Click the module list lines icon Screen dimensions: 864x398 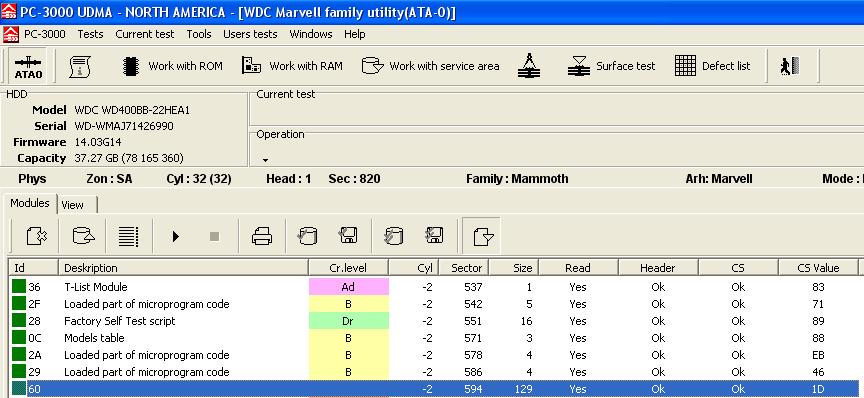(x=128, y=236)
